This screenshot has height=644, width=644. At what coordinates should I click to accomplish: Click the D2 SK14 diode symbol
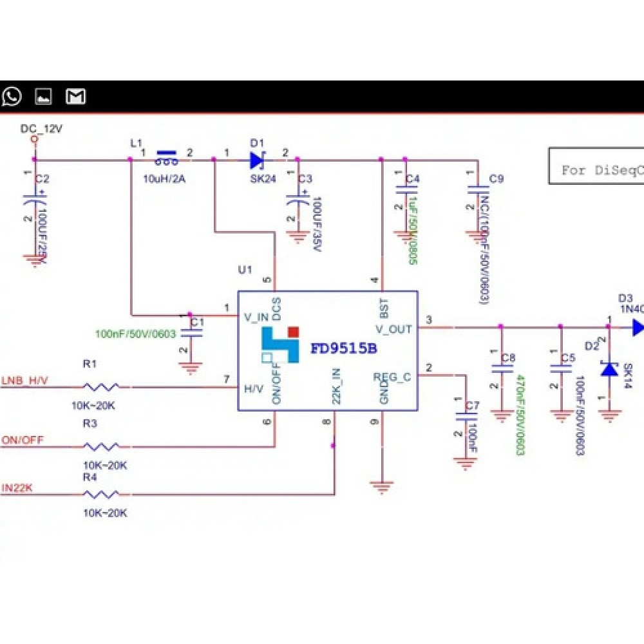(x=609, y=370)
